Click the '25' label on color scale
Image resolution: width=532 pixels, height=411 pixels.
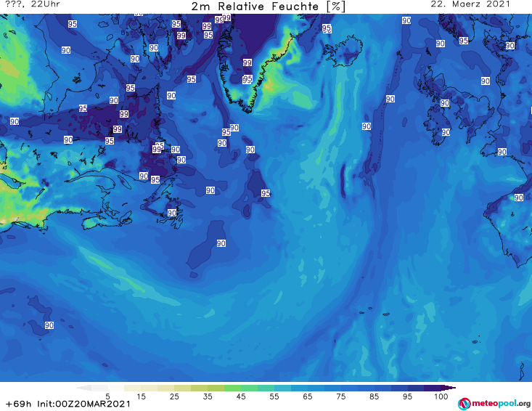pyautogui.click(x=174, y=396)
